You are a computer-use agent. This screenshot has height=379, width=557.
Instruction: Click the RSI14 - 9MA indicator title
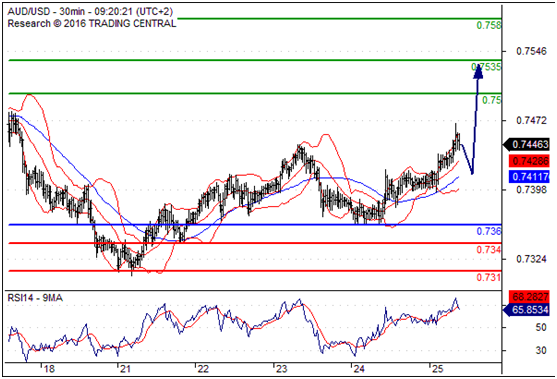(35, 298)
